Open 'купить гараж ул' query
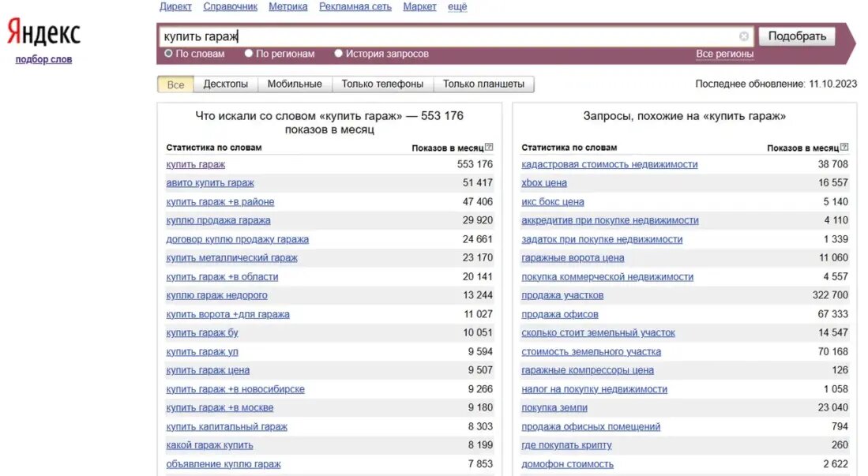This screenshot has height=476, width=868. click(x=202, y=351)
